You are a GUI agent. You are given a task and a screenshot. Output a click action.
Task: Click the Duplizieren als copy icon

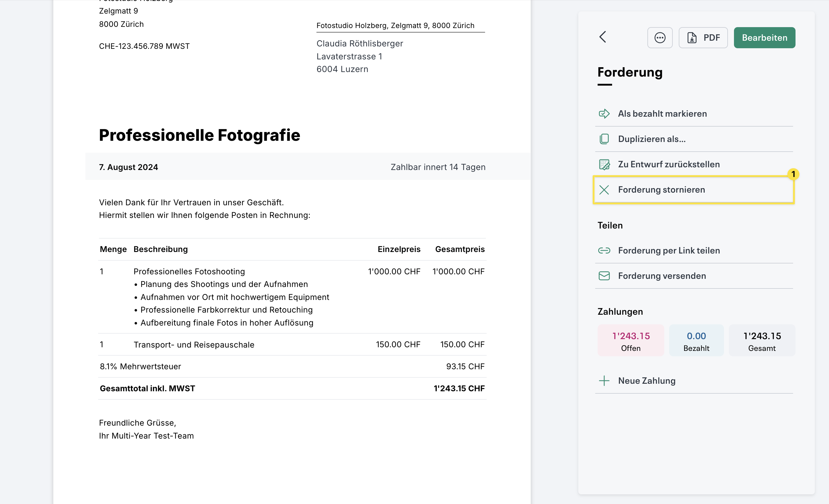(604, 139)
